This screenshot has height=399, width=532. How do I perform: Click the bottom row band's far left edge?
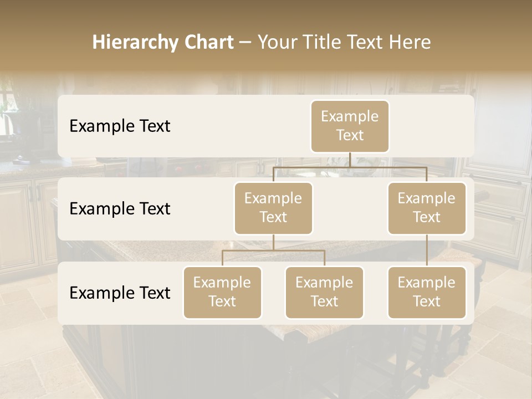pyautogui.click(x=62, y=293)
